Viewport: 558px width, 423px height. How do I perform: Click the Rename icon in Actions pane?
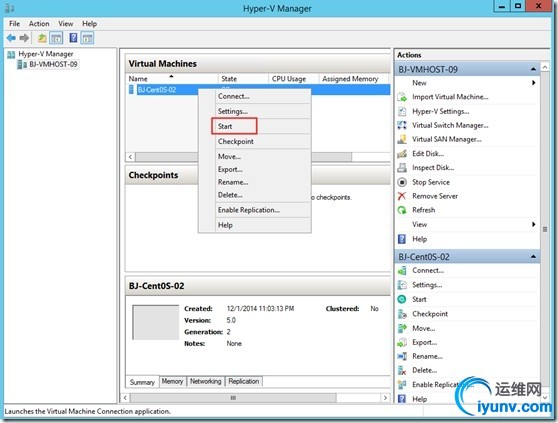click(402, 356)
